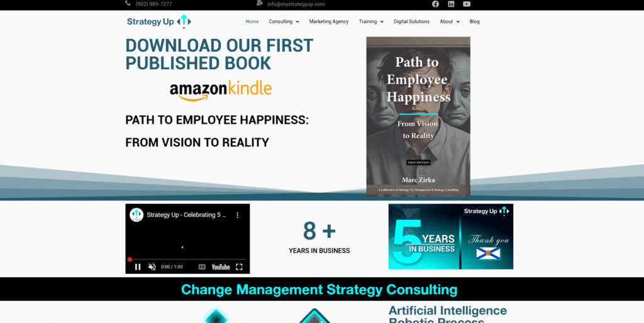Image resolution: width=644 pixels, height=323 pixels.
Task: Click the info@mystrategyup.com email link
Action: 296,4
